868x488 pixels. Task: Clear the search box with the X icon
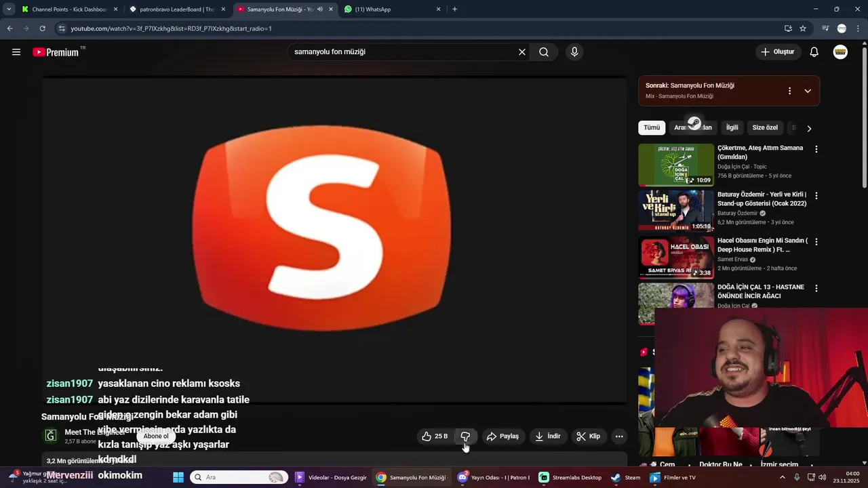click(x=522, y=52)
